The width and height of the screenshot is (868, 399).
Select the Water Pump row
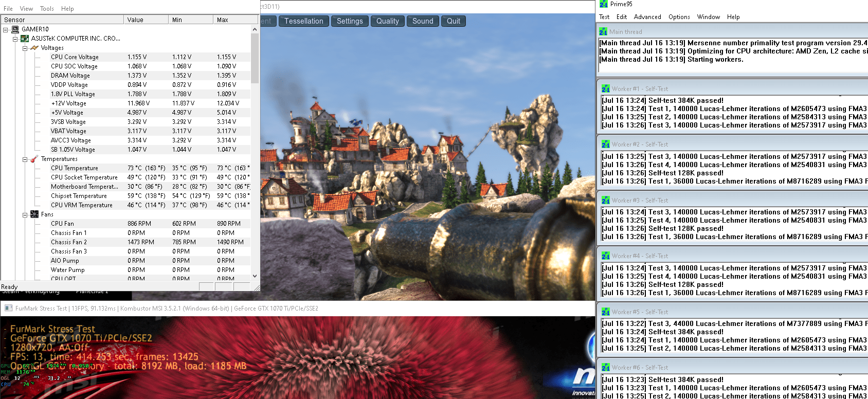click(x=150, y=270)
